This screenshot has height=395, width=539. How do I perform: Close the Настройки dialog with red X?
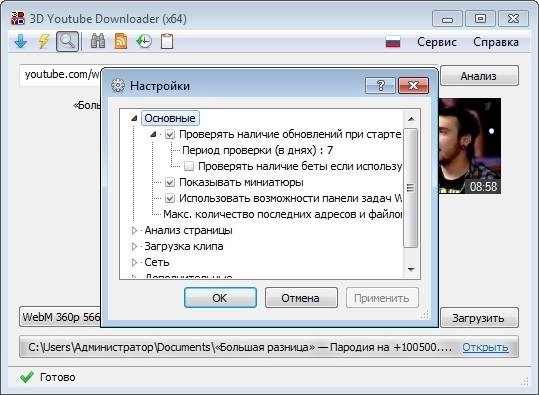[413, 86]
